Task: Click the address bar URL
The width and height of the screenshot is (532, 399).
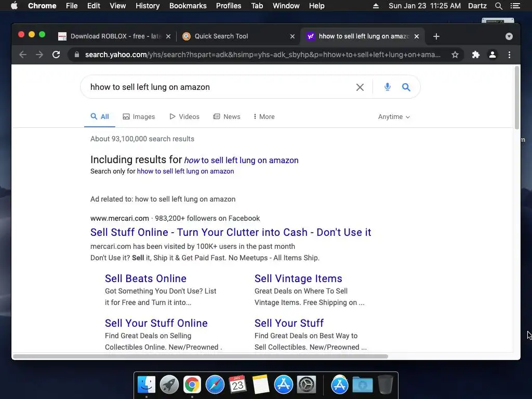Action: pyautogui.click(x=262, y=55)
